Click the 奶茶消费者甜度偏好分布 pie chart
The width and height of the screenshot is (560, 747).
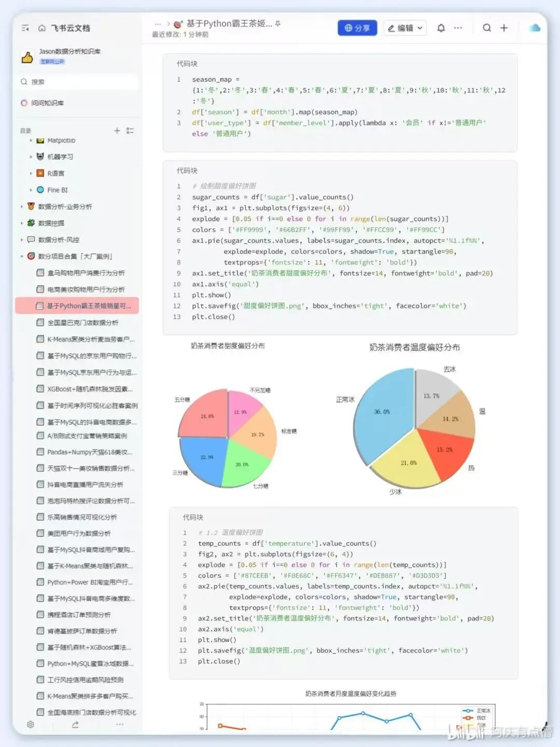228,438
